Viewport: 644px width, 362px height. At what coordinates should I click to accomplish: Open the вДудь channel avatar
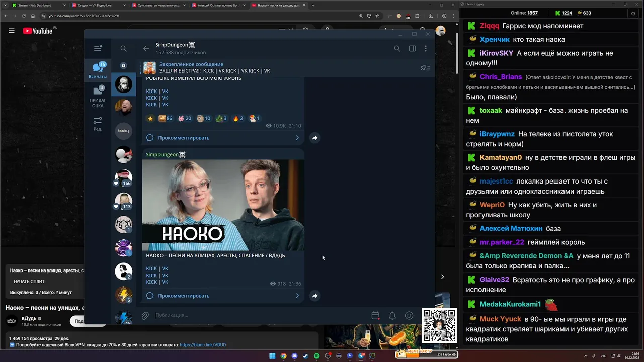(x=12, y=321)
